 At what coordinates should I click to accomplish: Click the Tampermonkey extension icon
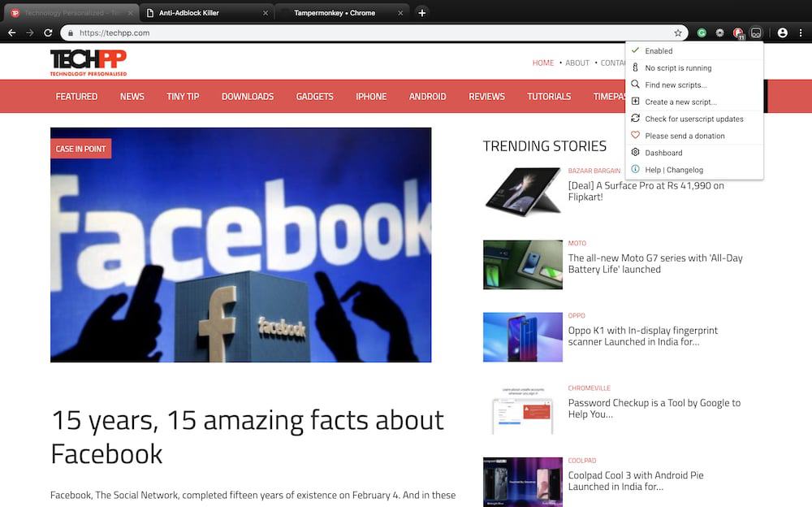[756, 32]
